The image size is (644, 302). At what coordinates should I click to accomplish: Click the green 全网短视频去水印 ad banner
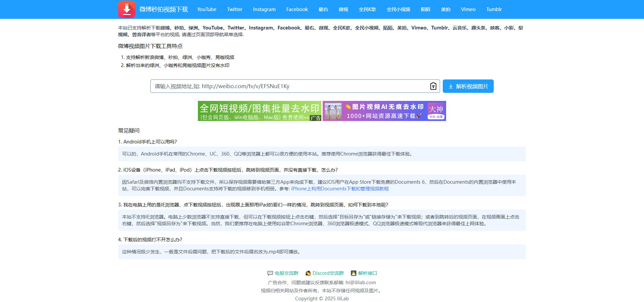[x=259, y=111]
